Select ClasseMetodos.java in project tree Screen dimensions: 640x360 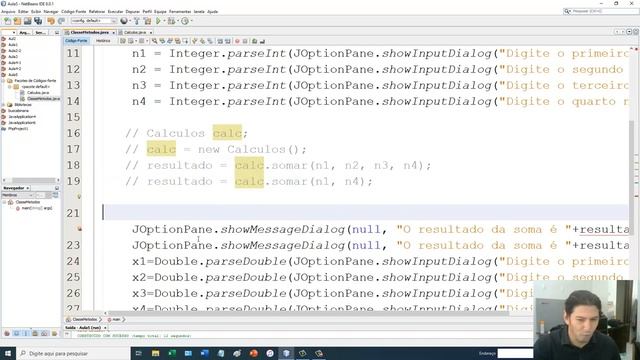click(x=43, y=99)
